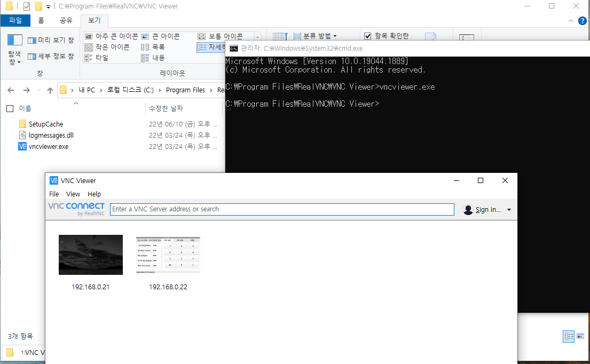Switch to details view icon in Explorer status bar
Screen dimensions: 590x364
tap(569, 336)
